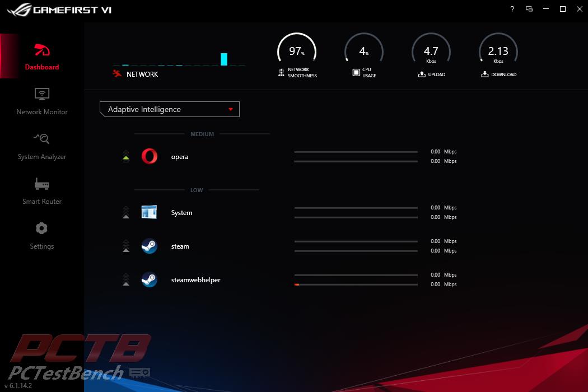Click the Dashboard gauge icon
Image resolution: width=588 pixels, height=392 pixels.
41,50
